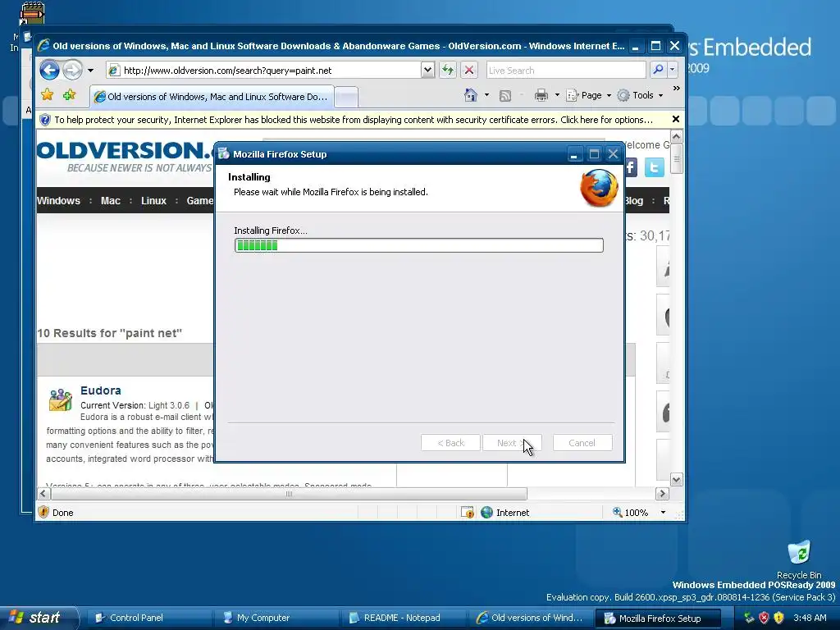Click the Firefox installation progress bar

[419, 245]
